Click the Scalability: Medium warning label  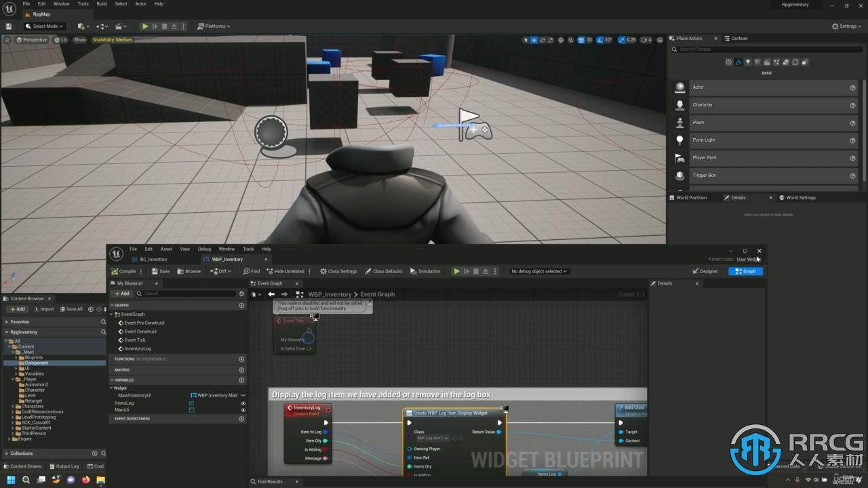click(113, 40)
